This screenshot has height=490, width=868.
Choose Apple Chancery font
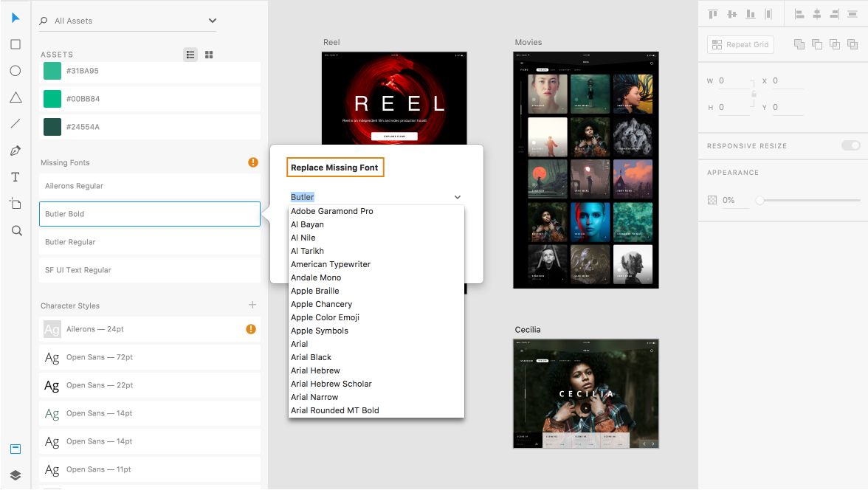[376, 304]
